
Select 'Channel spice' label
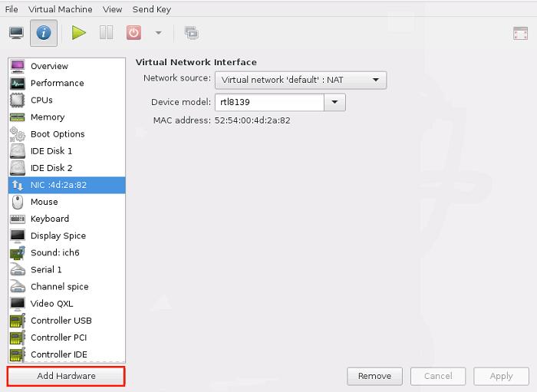(x=60, y=287)
